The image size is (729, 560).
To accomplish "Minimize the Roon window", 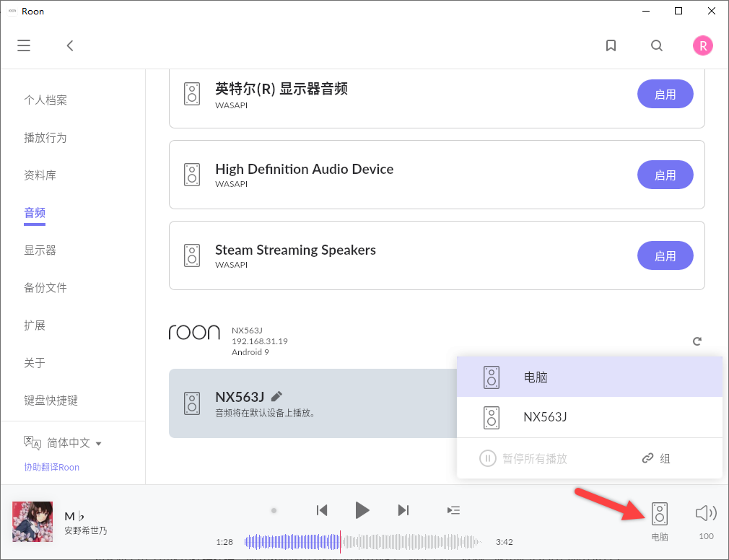I will tap(645, 11).
